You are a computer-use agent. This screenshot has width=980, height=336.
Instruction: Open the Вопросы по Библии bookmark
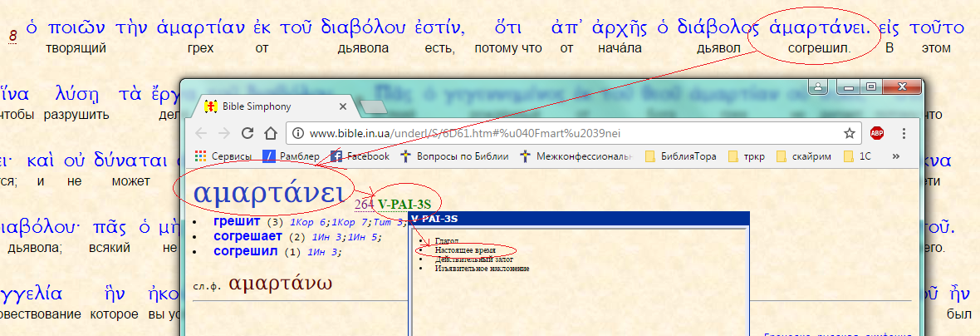[453, 156]
